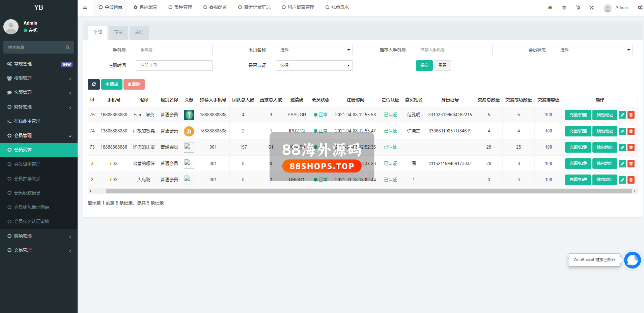Delete member row with ID 74

631,131
